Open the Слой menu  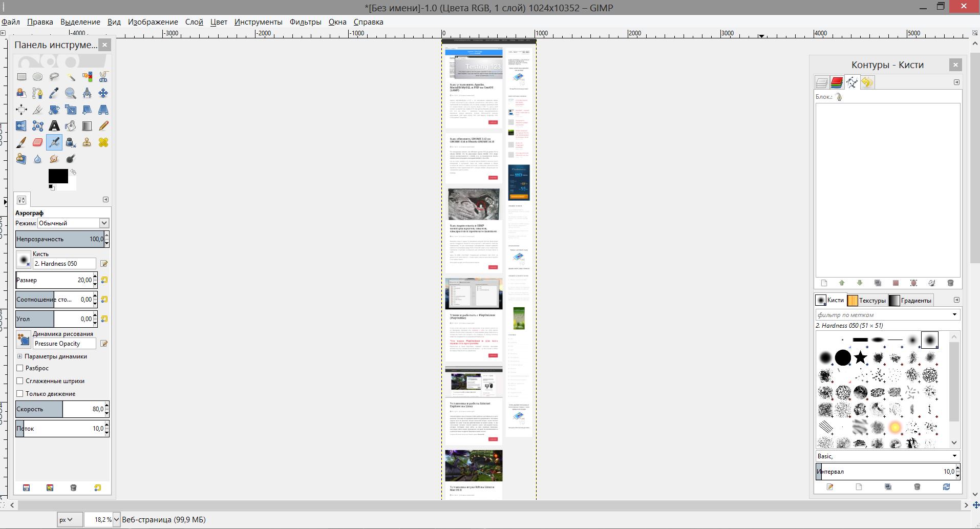point(194,22)
